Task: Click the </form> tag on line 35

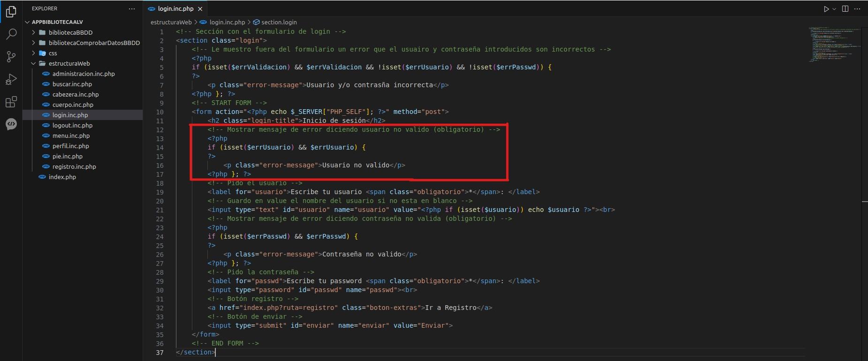Action: click(x=206, y=334)
